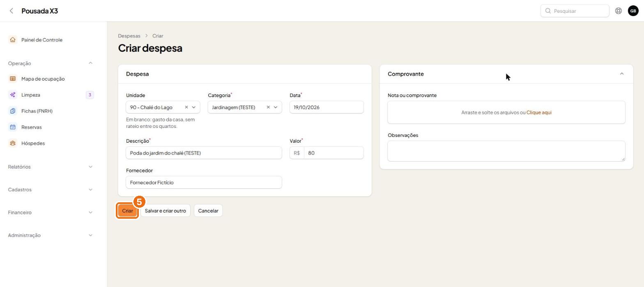
Task: Click the search magnifier icon
Action: pos(548,11)
